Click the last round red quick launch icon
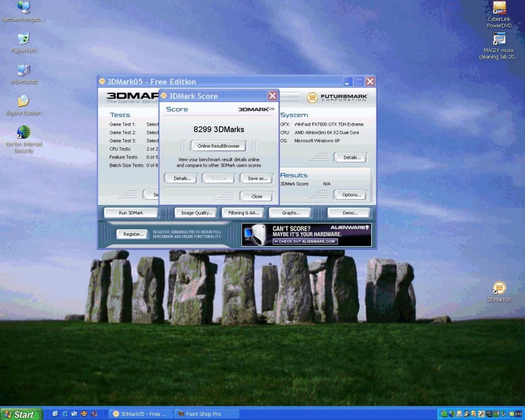The image size is (525, 420). pos(94,414)
